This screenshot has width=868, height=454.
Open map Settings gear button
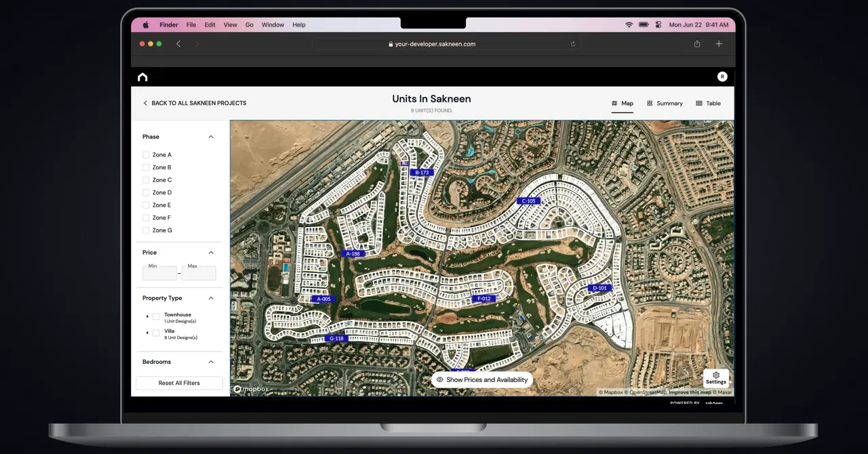click(716, 378)
